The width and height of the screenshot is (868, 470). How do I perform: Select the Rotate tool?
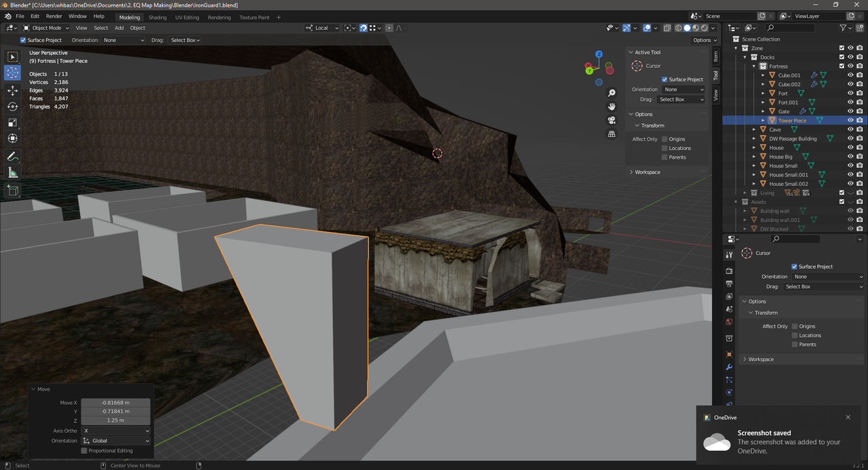point(12,106)
